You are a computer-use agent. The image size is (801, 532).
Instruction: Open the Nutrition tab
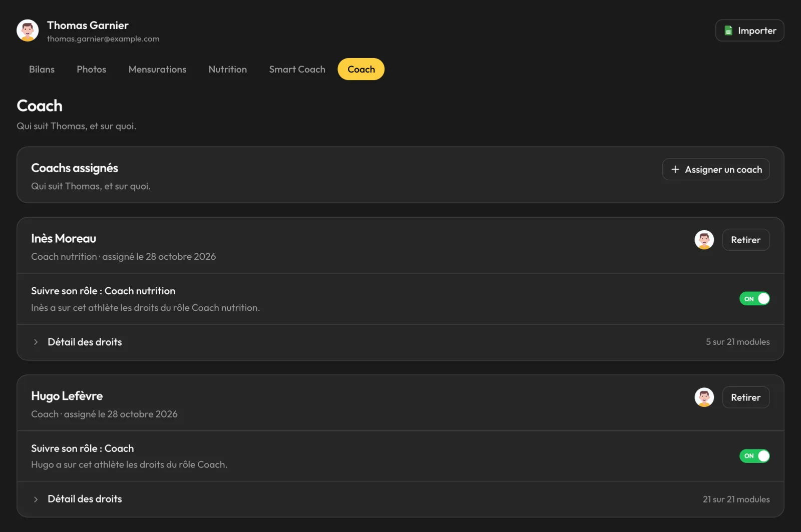tap(228, 69)
